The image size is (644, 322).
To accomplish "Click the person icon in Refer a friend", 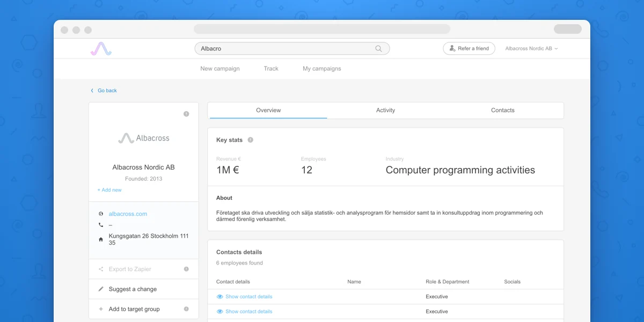I will pos(452,48).
